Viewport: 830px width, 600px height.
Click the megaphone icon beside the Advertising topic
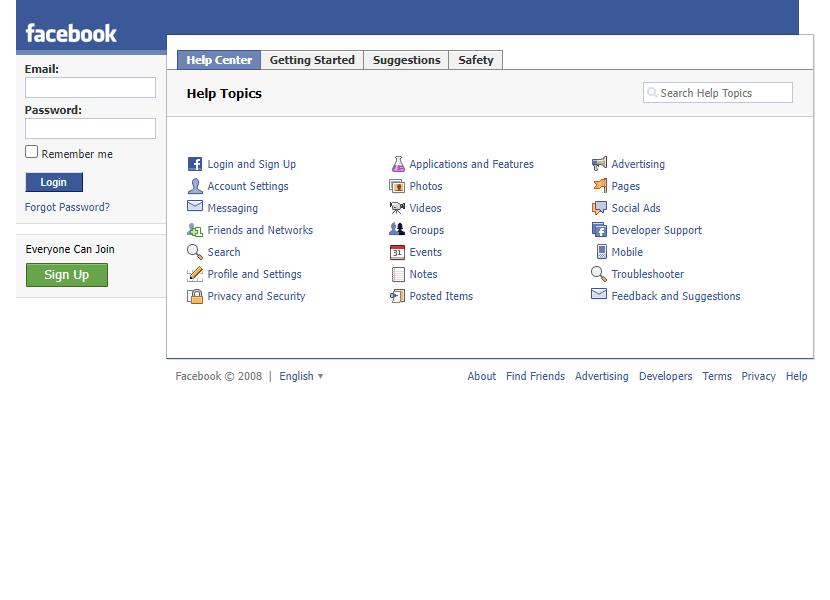tap(599, 163)
